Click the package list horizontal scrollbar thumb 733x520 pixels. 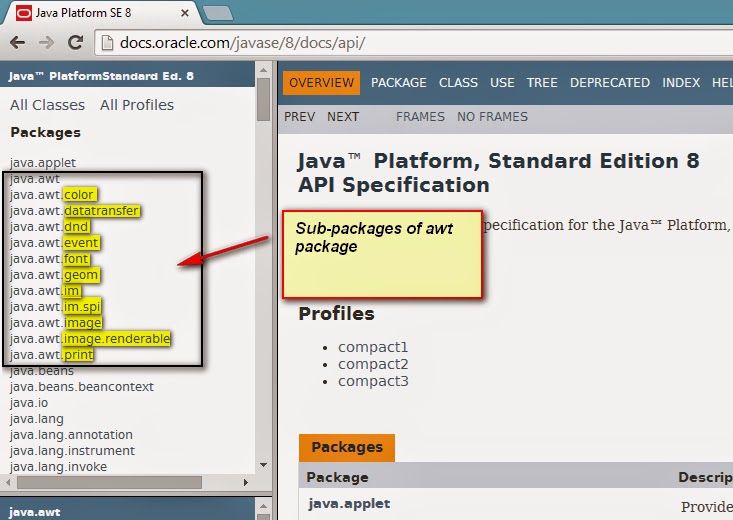109,482
